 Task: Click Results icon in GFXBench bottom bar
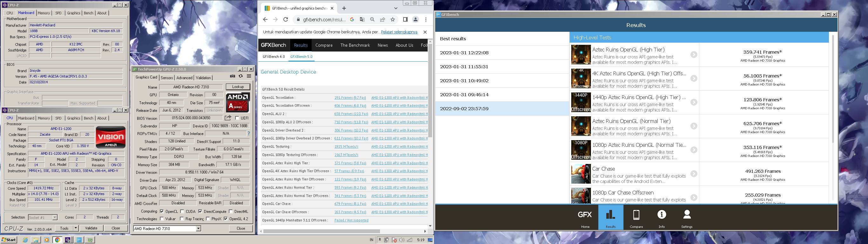(x=611, y=217)
